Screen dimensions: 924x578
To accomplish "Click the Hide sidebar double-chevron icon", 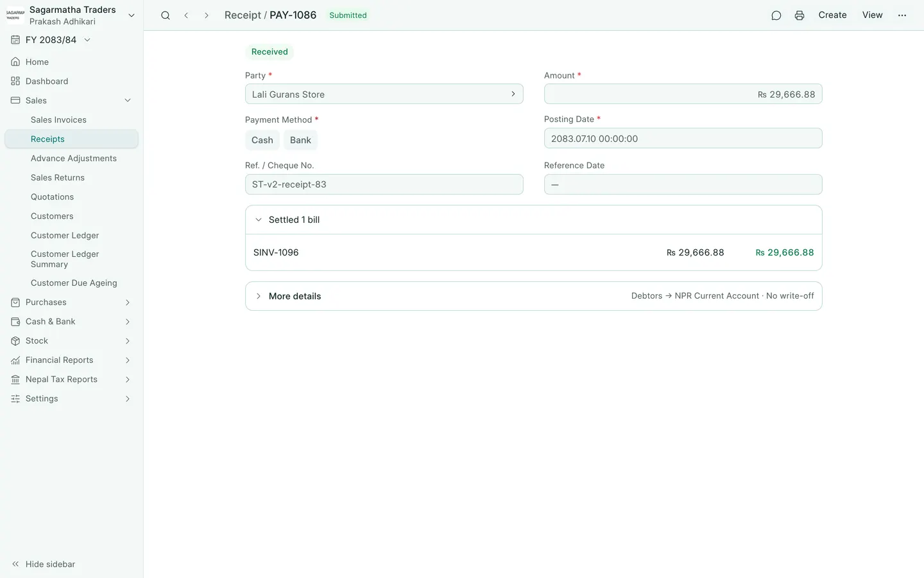I will [15, 565].
